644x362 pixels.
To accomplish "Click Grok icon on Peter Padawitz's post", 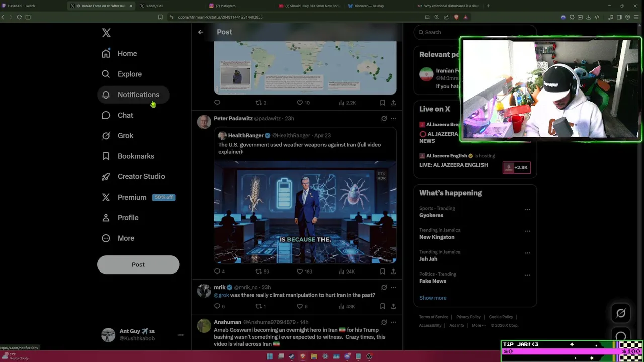I will tap(384, 118).
